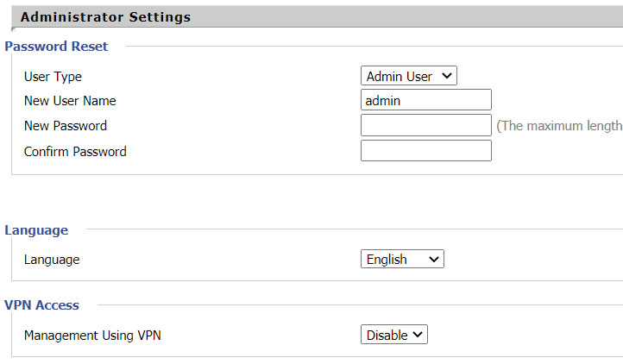Click the VPN Access section heading
This screenshot has width=623, height=364.
(41, 304)
